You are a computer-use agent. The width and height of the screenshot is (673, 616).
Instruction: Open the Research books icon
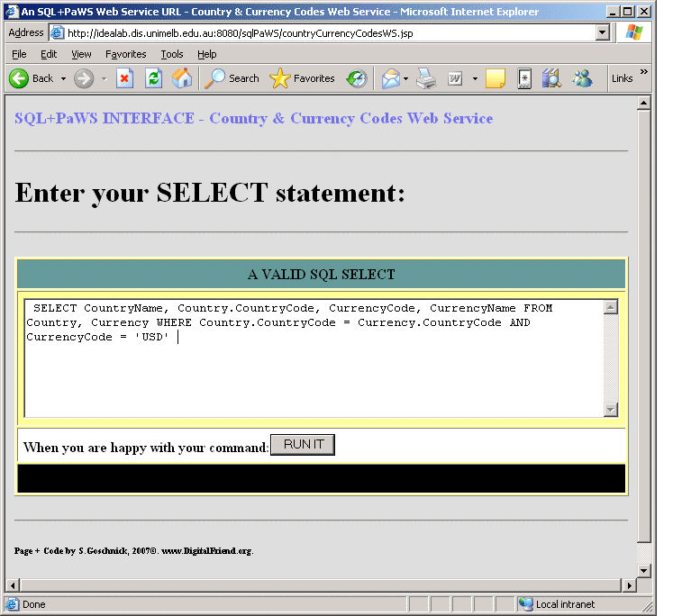(551, 79)
